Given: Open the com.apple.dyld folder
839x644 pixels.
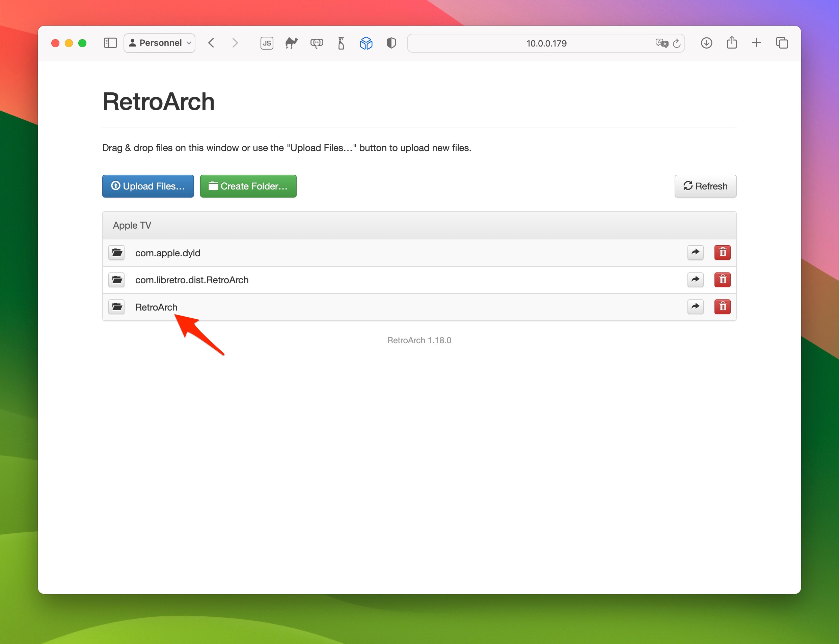Looking at the screenshot, I should pyautogui.click(x=168, y=252).
